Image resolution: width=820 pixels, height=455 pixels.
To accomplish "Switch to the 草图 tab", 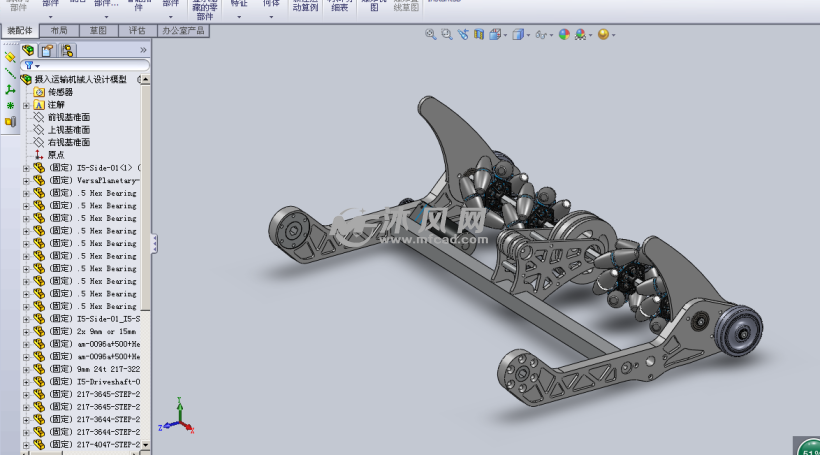I will tap(98, 31).
